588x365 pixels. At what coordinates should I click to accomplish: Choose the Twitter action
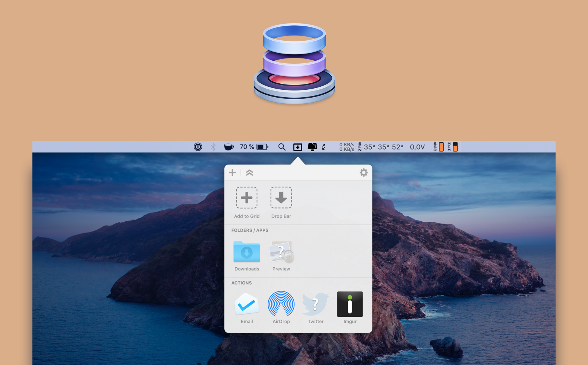315,308
